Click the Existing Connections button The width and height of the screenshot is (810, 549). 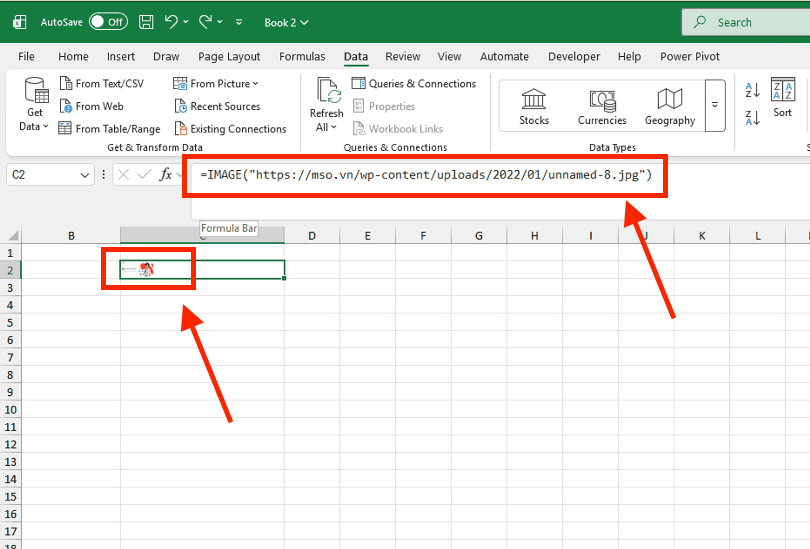pyautogui.click(x=230, y=129)
